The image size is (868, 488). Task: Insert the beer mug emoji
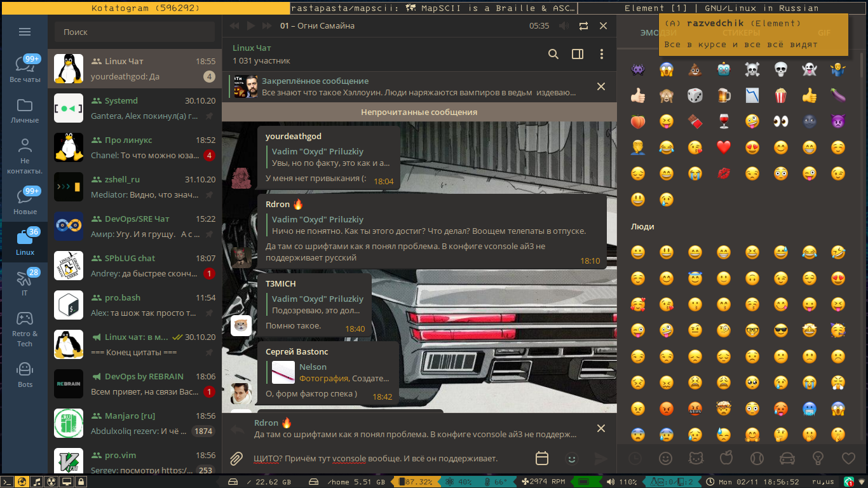724,95
